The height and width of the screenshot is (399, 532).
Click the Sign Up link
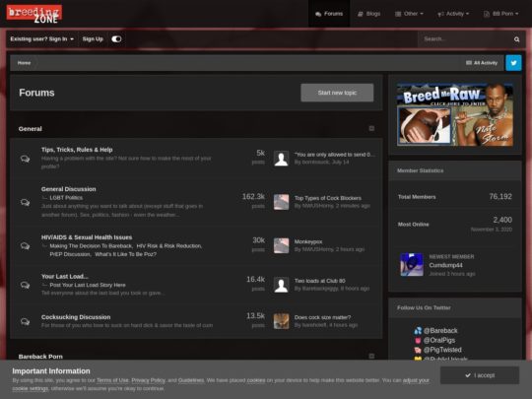pyautogui.click(x=93, y=39)
